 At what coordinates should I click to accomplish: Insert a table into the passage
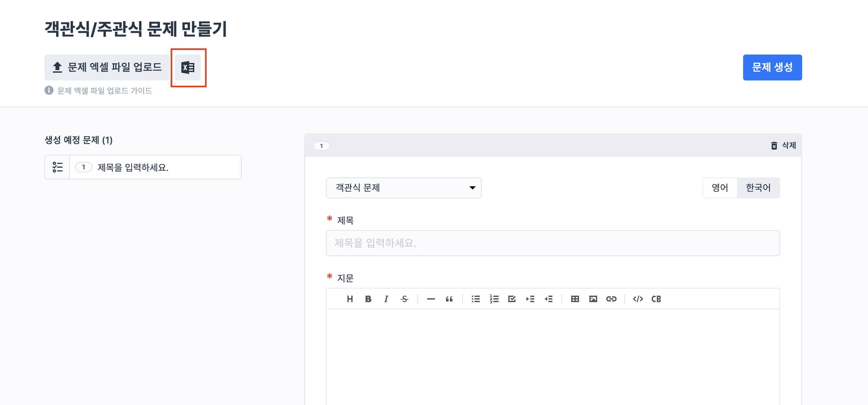575,299
